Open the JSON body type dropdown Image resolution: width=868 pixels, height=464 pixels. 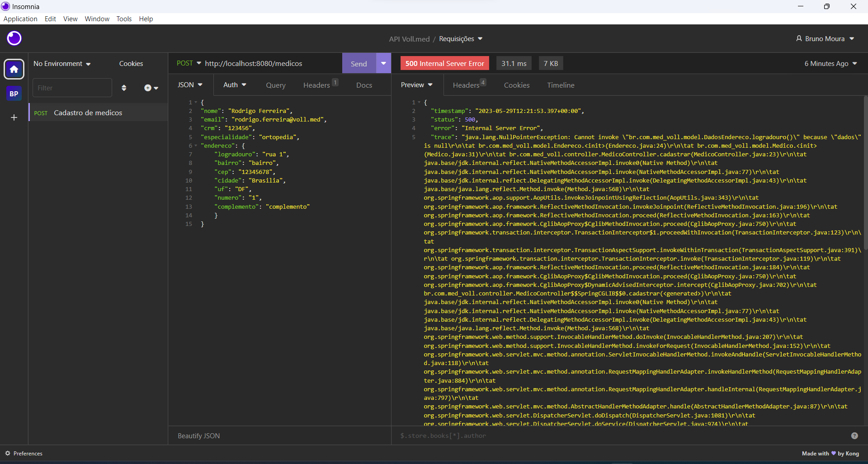tap(190, 85)
